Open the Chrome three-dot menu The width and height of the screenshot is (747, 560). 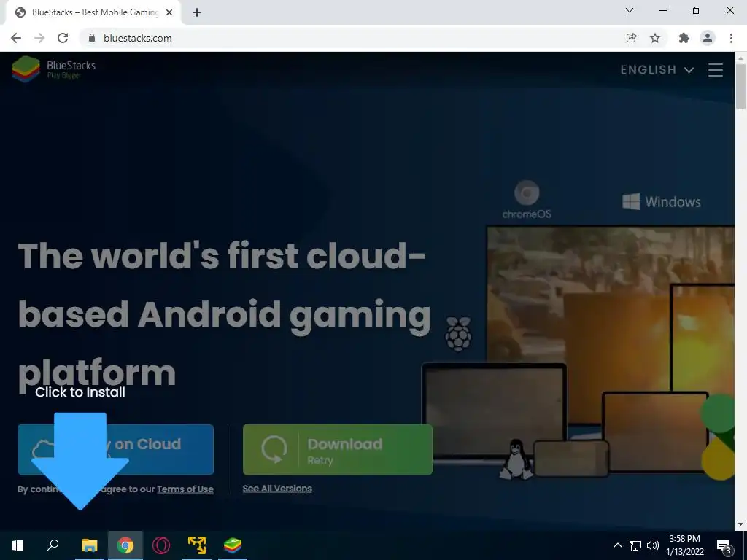(731, 38)
